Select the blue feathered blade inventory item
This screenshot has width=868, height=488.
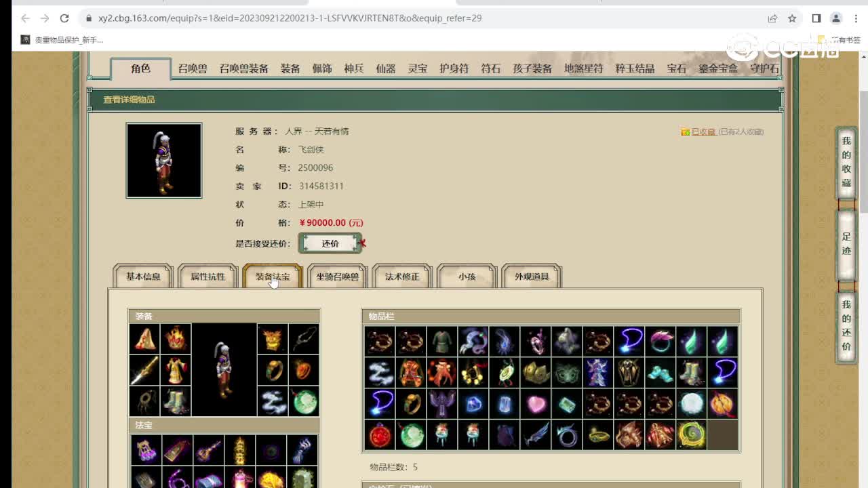click(x=536, y=434)
